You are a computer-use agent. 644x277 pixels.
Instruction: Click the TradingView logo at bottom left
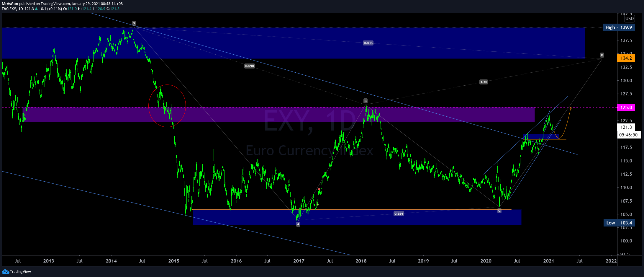pyautogui.click(x=17, y=271)
